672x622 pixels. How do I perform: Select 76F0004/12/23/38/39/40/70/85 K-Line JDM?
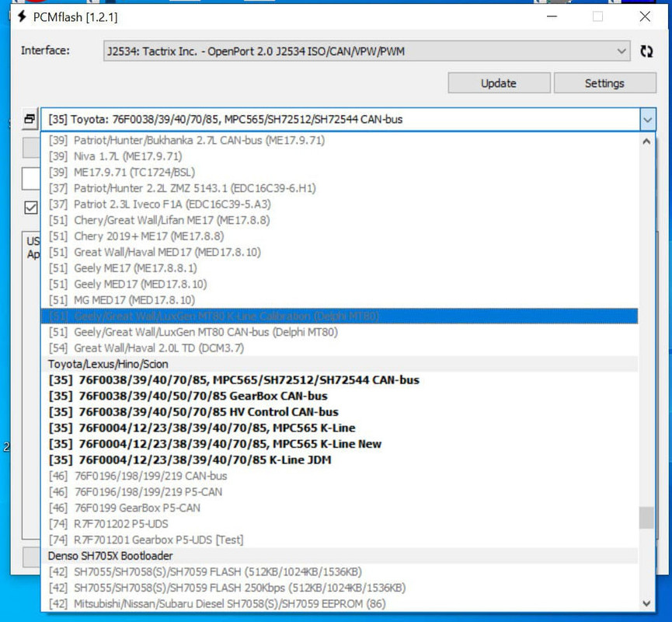(339, 460)
